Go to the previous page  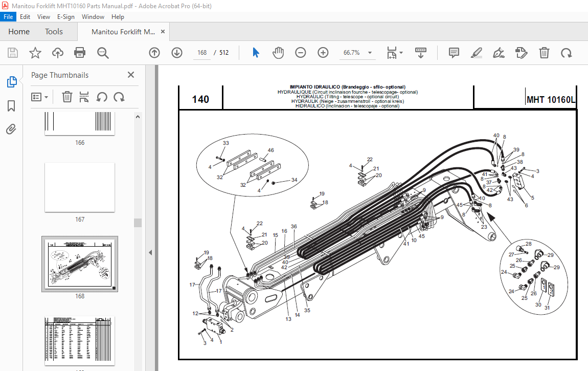point(154,53)
